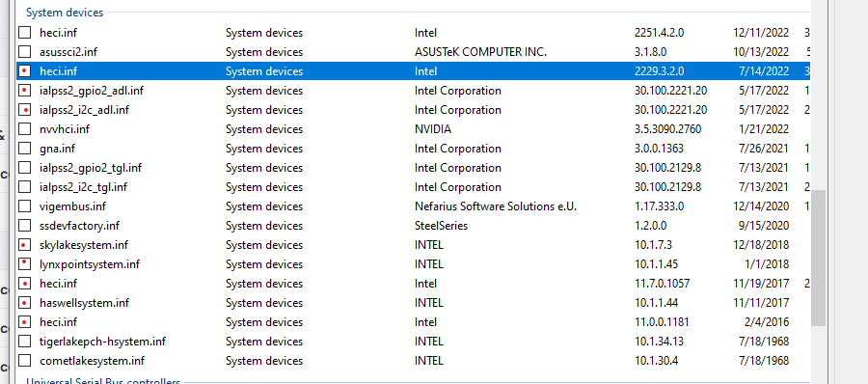Collapse the System devices group header
The image size is (868, 384).
click(x=65, y=13)
